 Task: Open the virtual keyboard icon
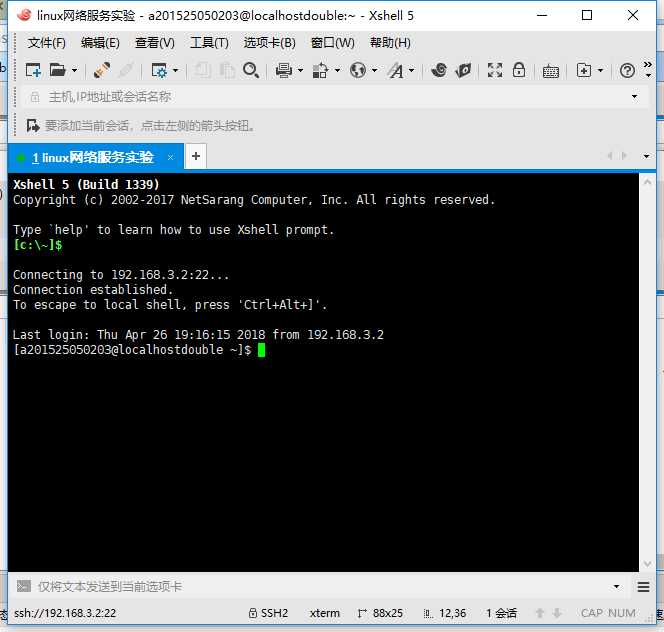(x=551, y=71)
